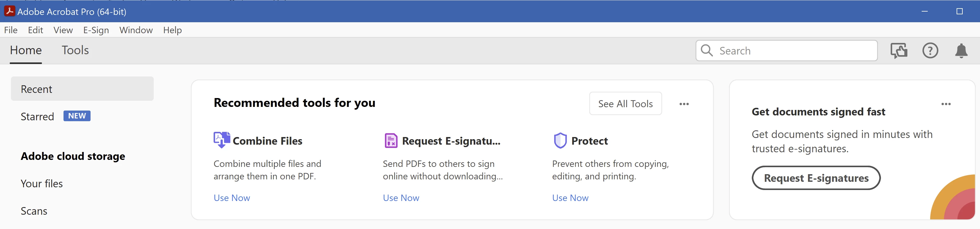Open Your files in cloud storage

[x=41, y=184]
